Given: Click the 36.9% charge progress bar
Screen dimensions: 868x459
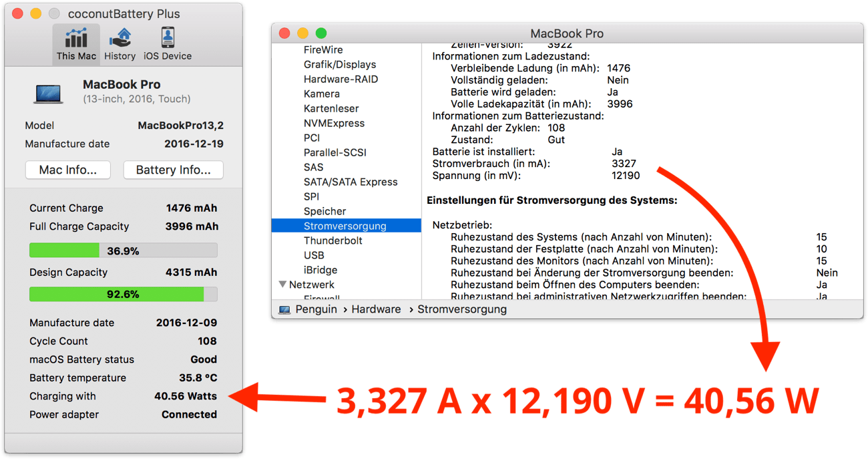Looking at the screenshot, I should tap(123, 251).
